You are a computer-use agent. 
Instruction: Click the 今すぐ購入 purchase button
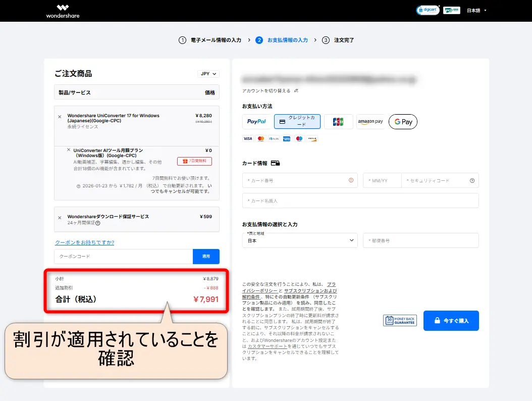click(x=451, y=321)
